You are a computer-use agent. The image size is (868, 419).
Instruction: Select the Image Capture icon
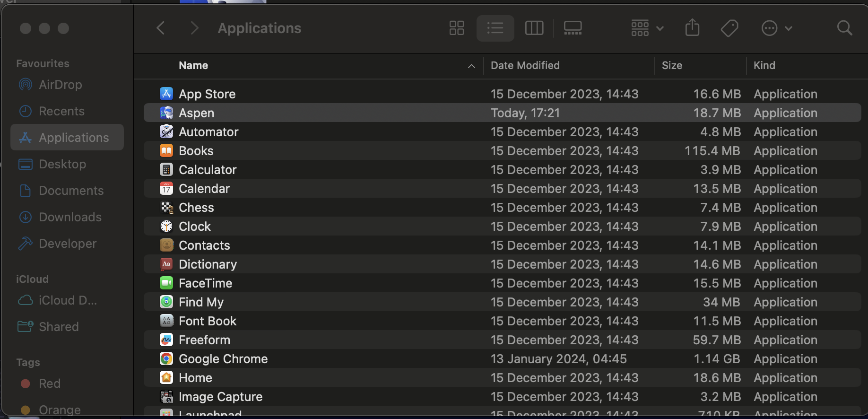pyautogui.click(x=166, y=396)
